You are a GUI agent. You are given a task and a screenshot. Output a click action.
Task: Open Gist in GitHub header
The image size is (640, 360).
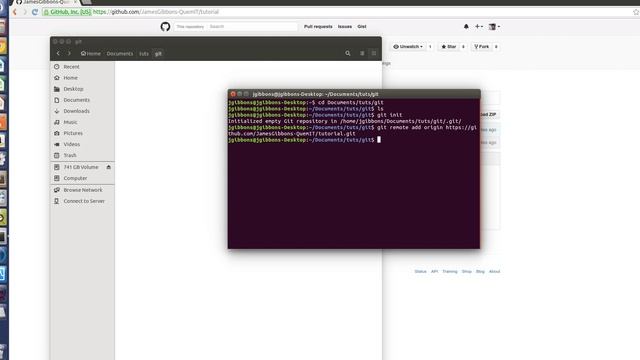coord(362,27)
